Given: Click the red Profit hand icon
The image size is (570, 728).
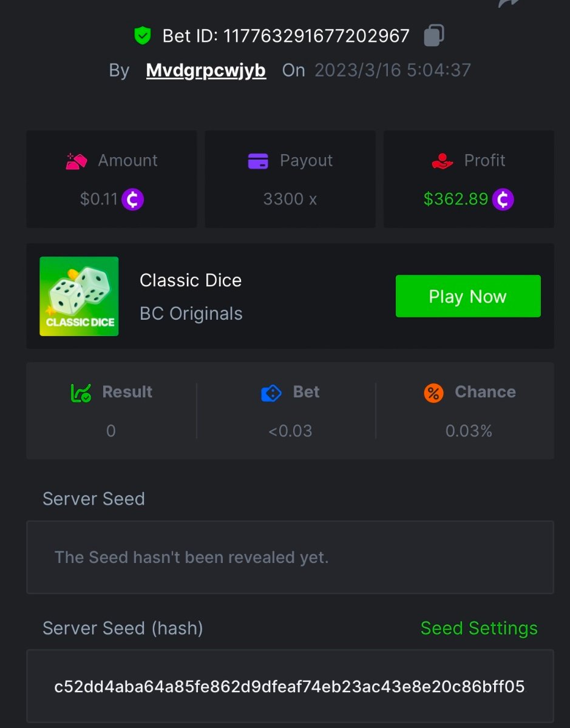Looking at the screenshot, I should tap(443, 161).
